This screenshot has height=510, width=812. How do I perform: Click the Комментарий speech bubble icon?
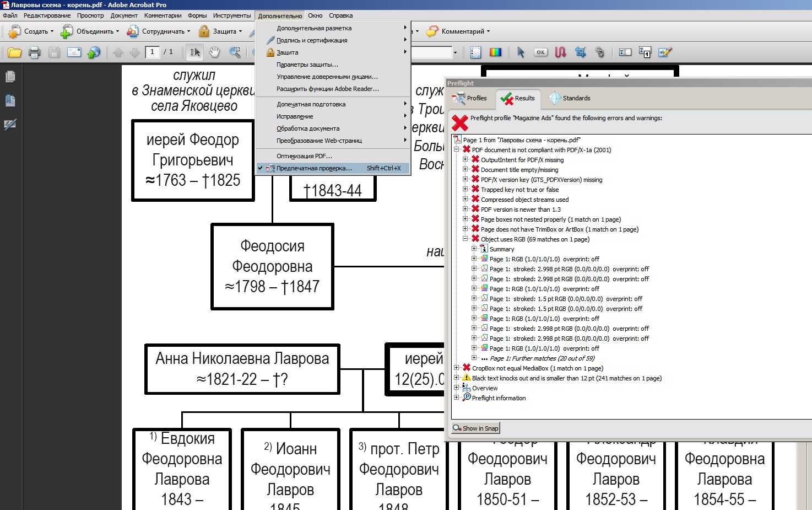click(433, 31)
